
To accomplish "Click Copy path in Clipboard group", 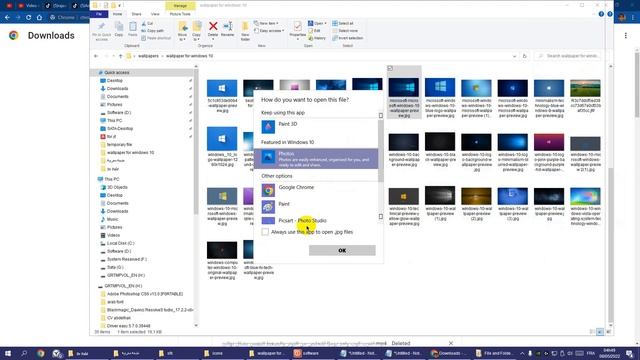I will pos(152,31).
